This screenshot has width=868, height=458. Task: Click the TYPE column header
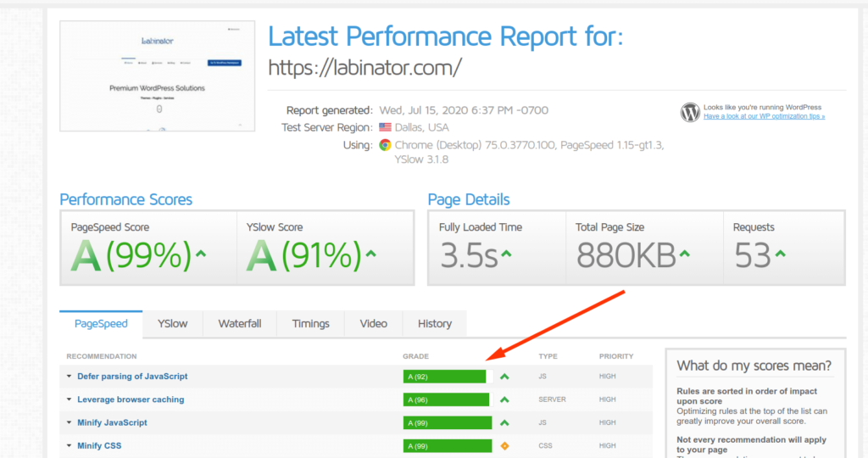pyautogui.click(x=548, y=356)
